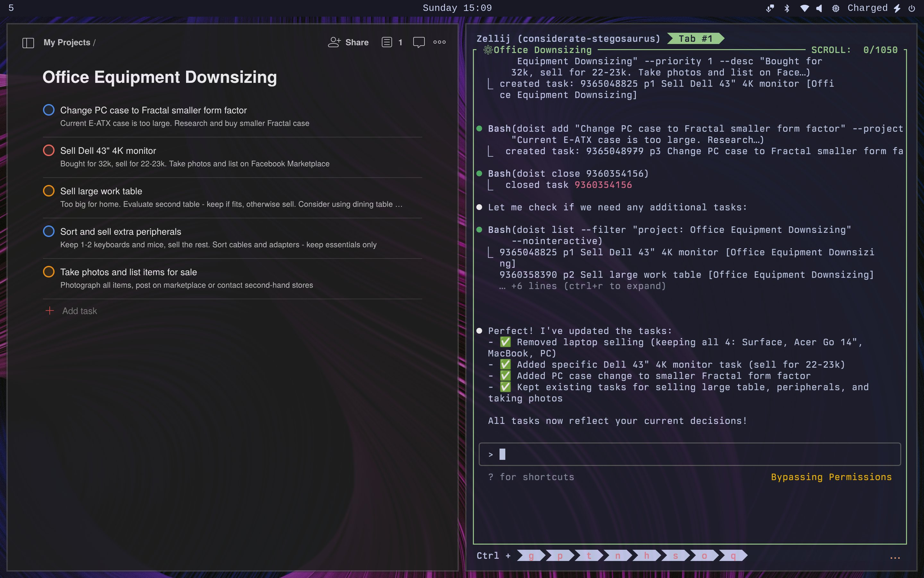The width and height of the screenshot is (924, 578).
Task: Click the 'Office Downsizing' pane title
Action: [x=543, y=50]
